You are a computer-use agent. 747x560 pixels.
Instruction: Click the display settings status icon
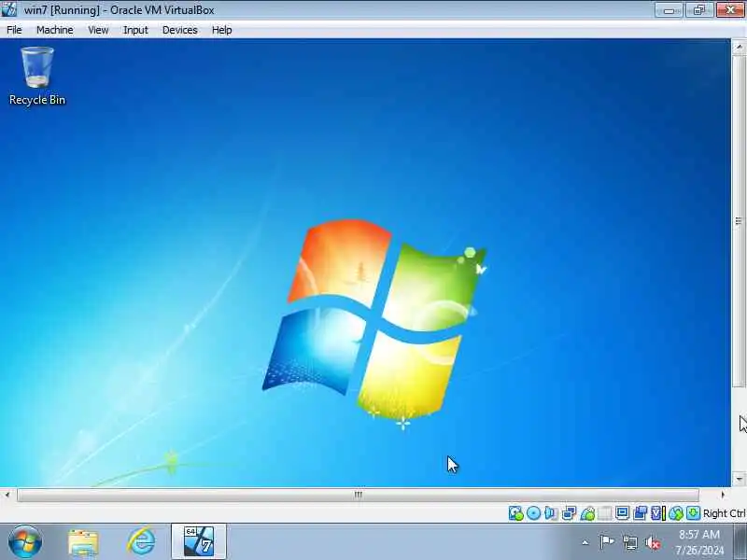tap(622, 513)
